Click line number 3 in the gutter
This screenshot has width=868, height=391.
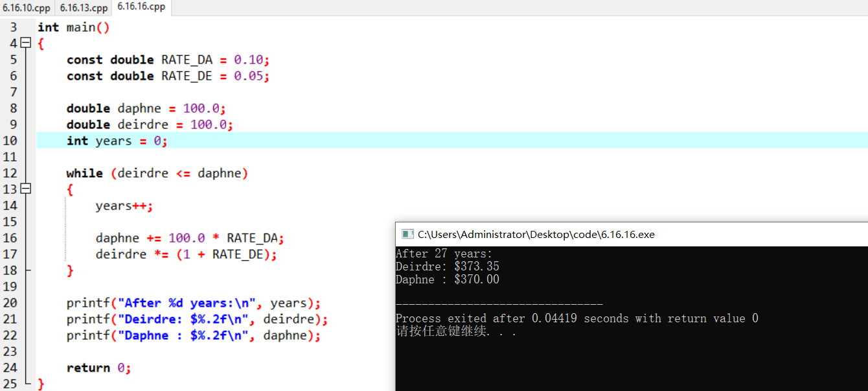[x=14, y=27]
